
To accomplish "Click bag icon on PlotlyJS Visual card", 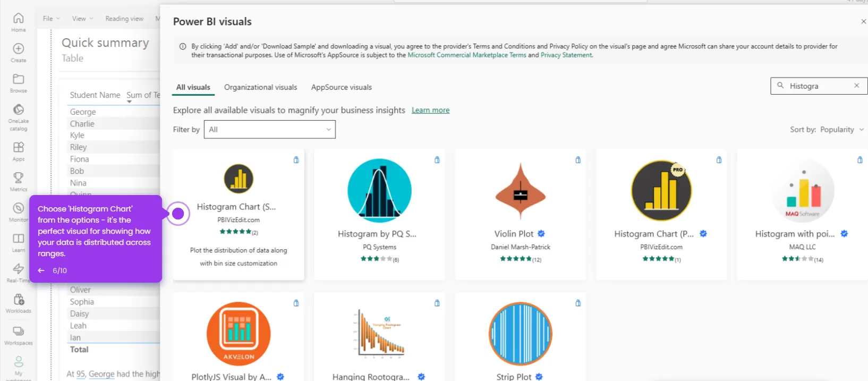I will [x=296, y=303].
